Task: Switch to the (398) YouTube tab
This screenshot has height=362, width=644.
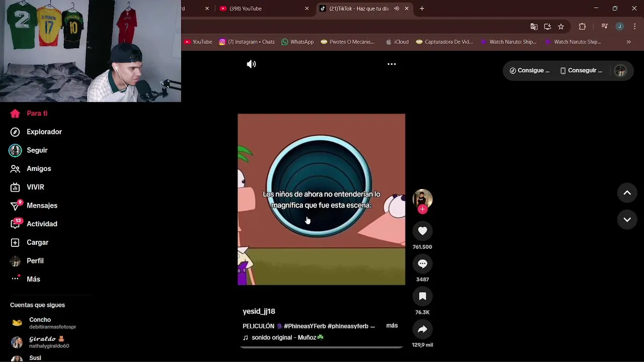Action: tap(263, 9)
